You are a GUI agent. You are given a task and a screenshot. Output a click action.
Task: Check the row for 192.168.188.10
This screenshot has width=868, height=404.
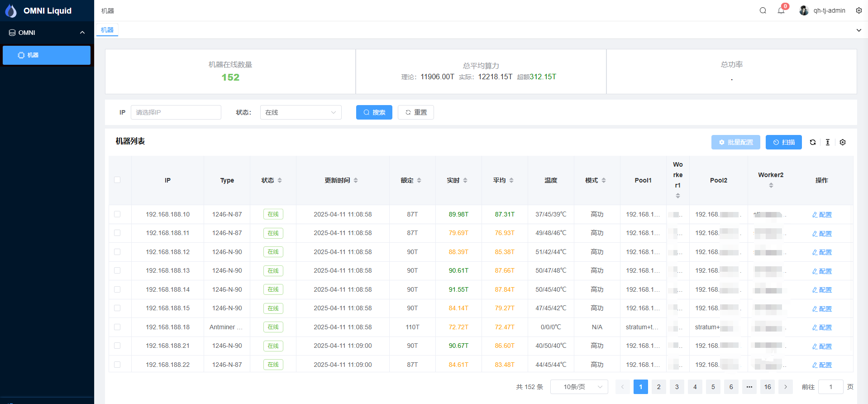click(x=117, y=214)
